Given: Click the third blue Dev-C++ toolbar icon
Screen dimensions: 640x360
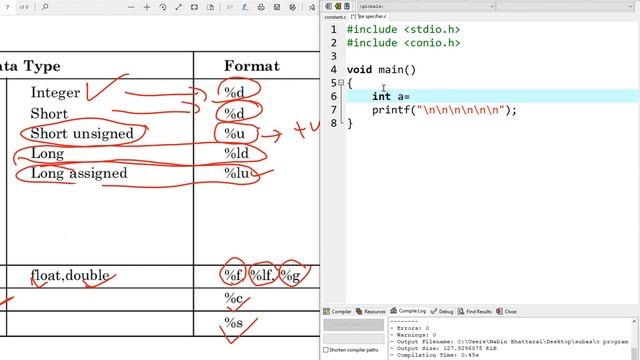Looking at the screenshot, I should [x=347, y=6].
